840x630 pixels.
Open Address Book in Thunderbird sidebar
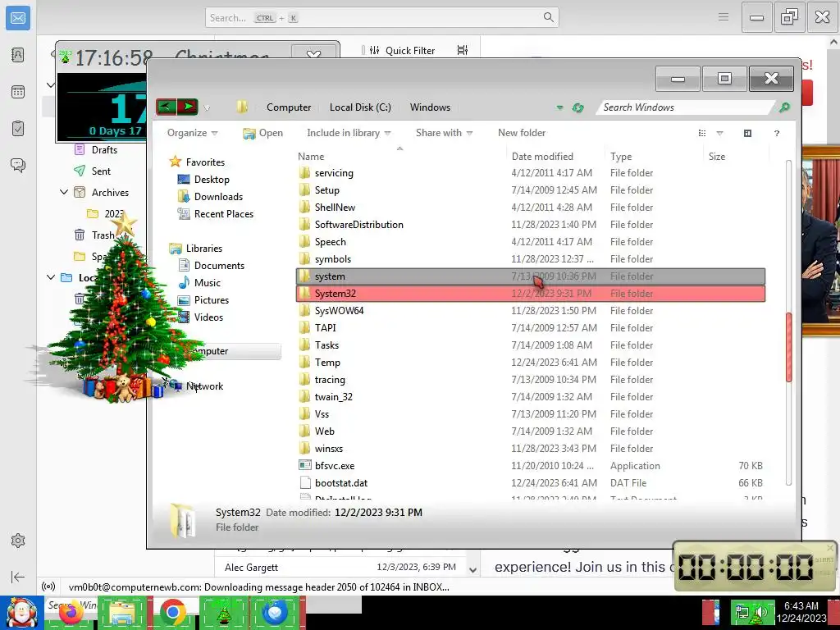coord(18,55)
